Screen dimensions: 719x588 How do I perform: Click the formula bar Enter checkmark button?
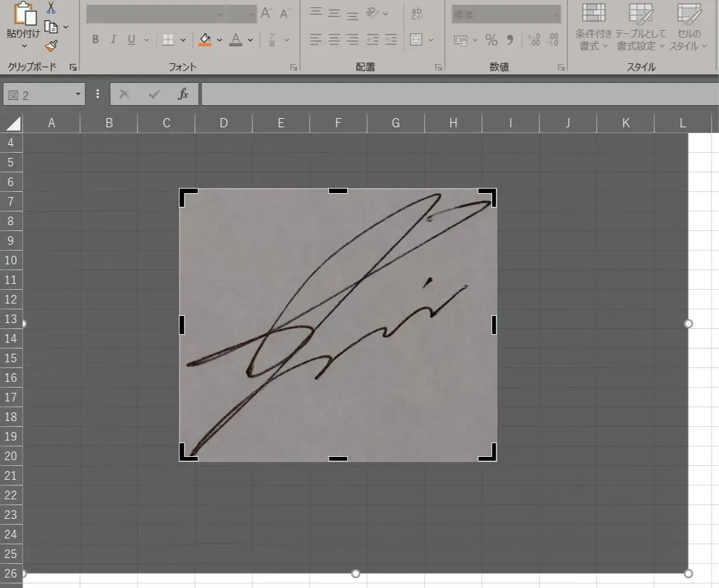pyautogui.click(x=154, y=94)
